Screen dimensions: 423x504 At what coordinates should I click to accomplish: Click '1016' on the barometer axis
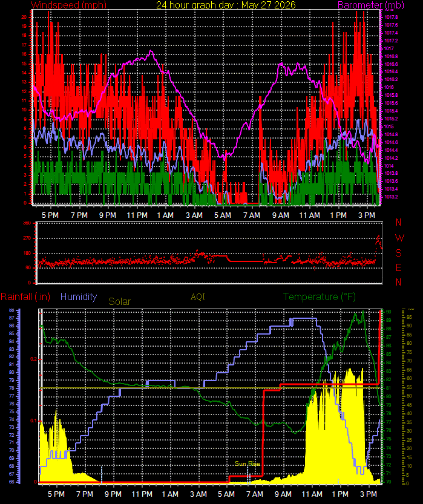[x=389, y=87]
